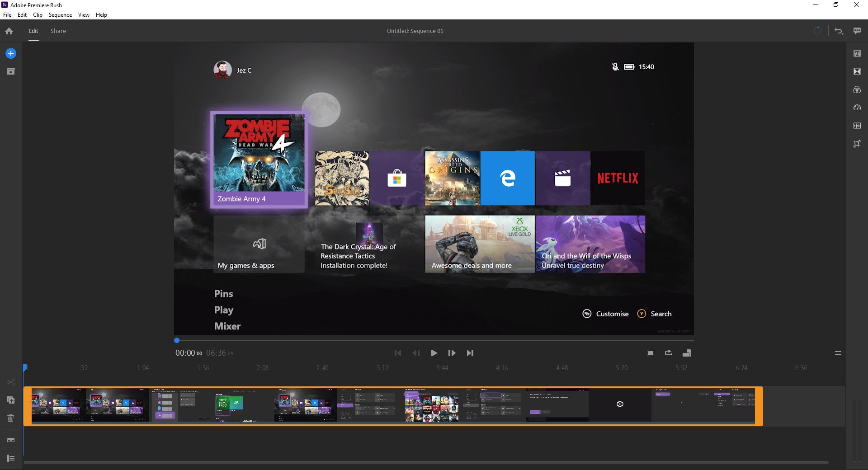Select the Split scissors tool
The height and width of the screenshot is (470, 868).
click(11, 382)
